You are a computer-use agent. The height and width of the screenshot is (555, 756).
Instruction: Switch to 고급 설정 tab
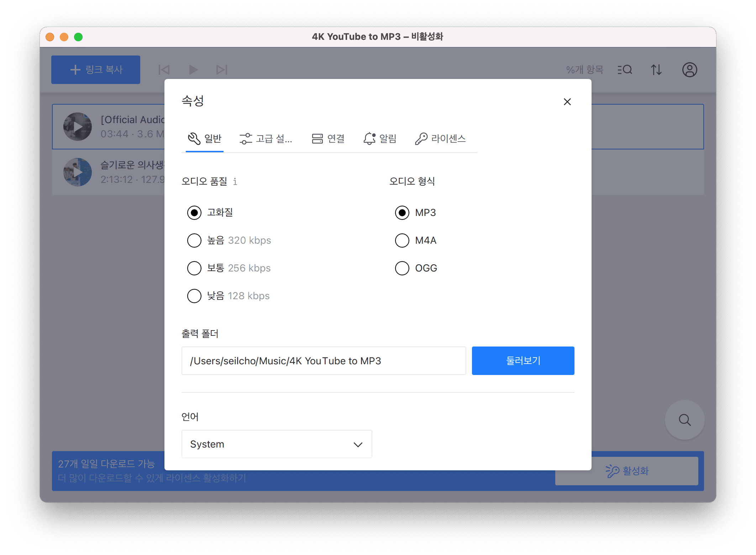(x=267, y=138)
